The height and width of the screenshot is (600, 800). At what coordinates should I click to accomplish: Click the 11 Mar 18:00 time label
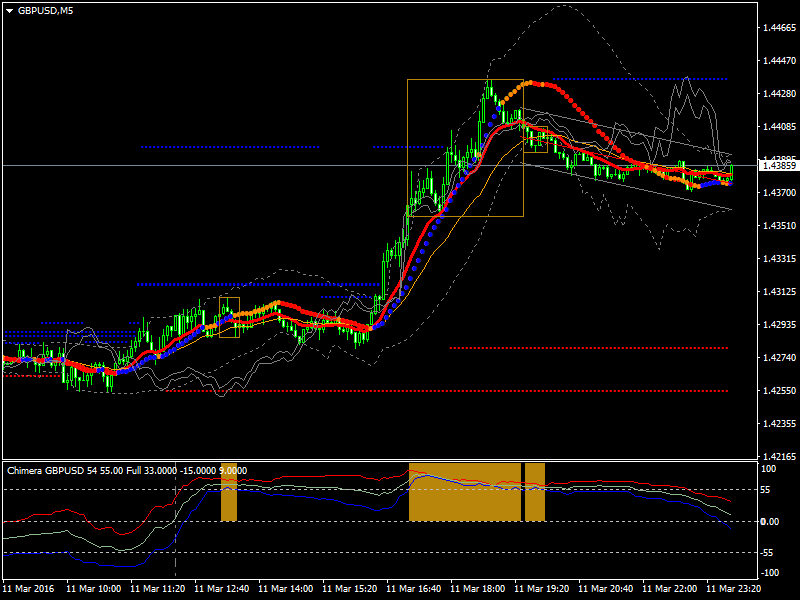[x=478, y=589]
